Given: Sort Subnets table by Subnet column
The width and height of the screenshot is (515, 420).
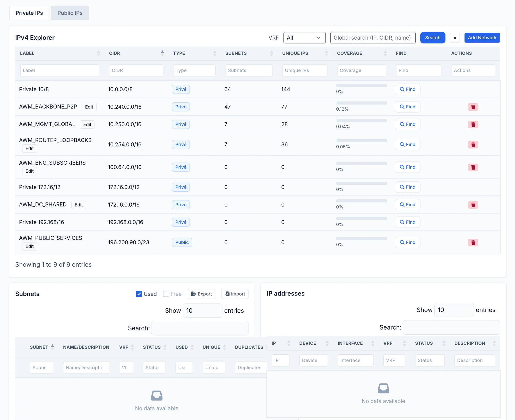Looking at the screenshot, I should pos(53,347).
